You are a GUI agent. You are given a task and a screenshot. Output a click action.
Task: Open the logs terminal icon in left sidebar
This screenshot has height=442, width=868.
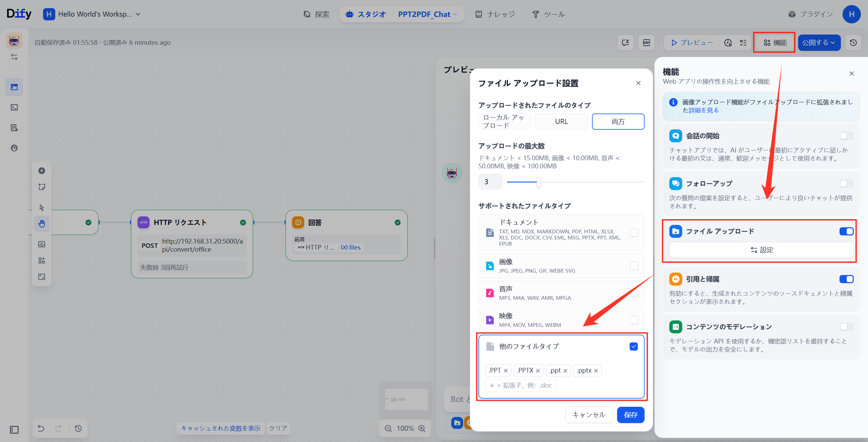click(14, 107)
